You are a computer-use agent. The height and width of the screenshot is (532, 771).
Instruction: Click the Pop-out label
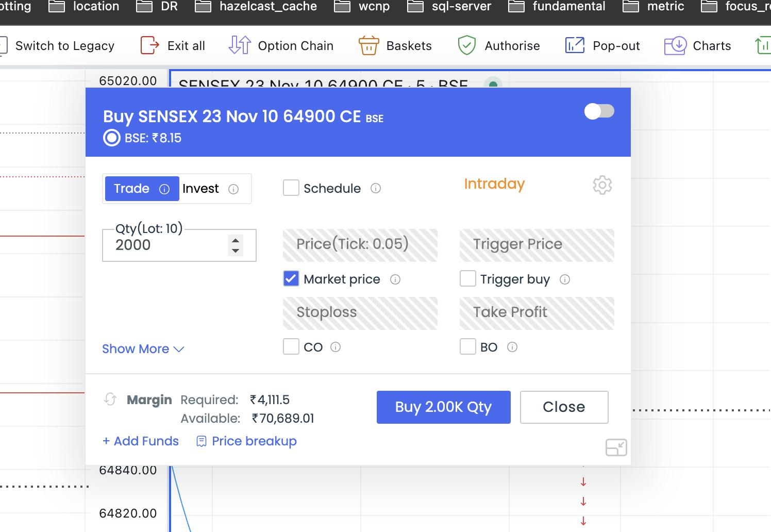[x=616, y=46]
